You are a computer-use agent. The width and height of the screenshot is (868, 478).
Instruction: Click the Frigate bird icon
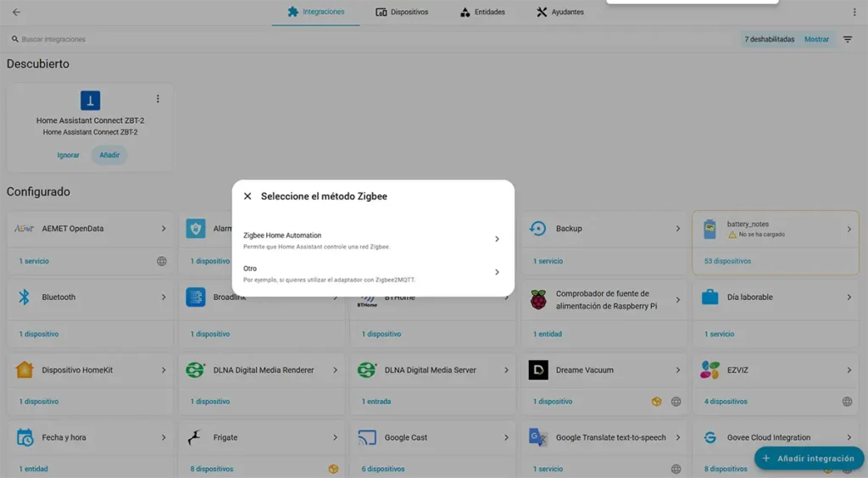(196, 437)
